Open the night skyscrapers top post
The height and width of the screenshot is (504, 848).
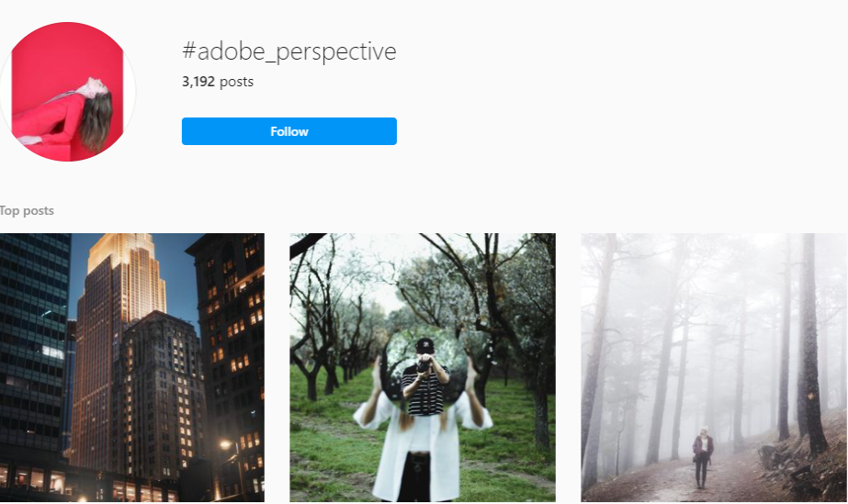[x=132, y=367]
